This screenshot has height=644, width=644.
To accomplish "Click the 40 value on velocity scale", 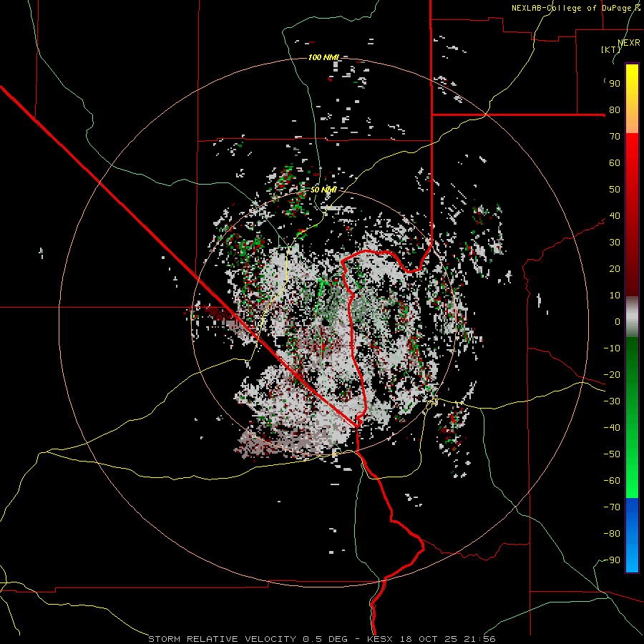I will pyautogui.click(x=615, y=216).
